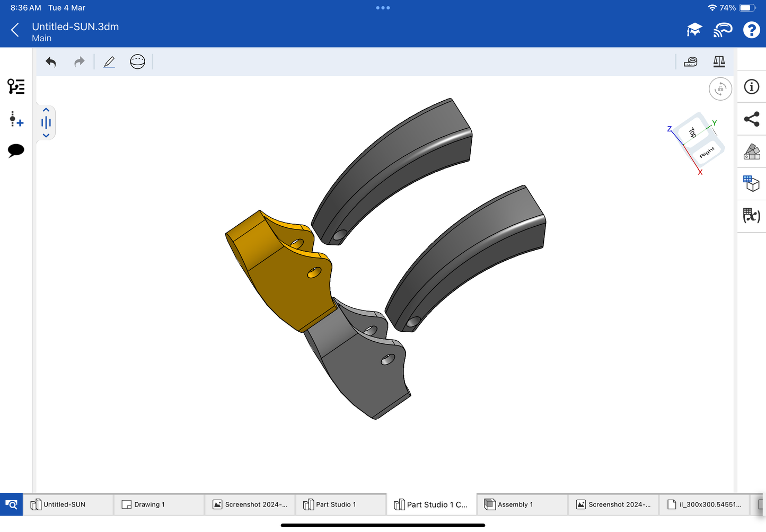Go back using the back chevron
This screenshot has width=766, height=532.
pos(15,30)
